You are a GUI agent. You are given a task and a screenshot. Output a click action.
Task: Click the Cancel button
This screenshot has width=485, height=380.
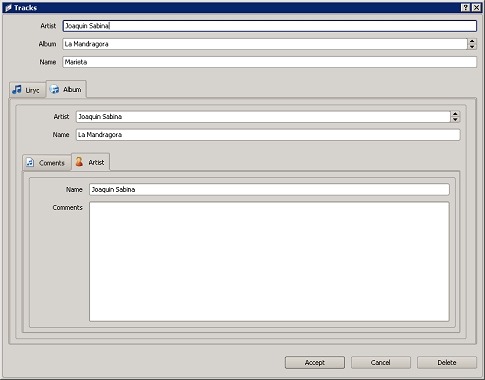click(x=381, y=362)
